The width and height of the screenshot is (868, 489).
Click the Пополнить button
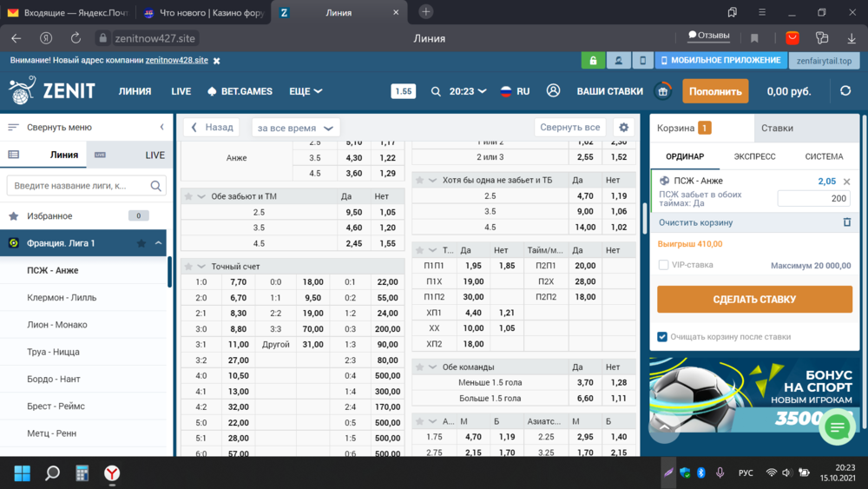(x=715, y=91)
